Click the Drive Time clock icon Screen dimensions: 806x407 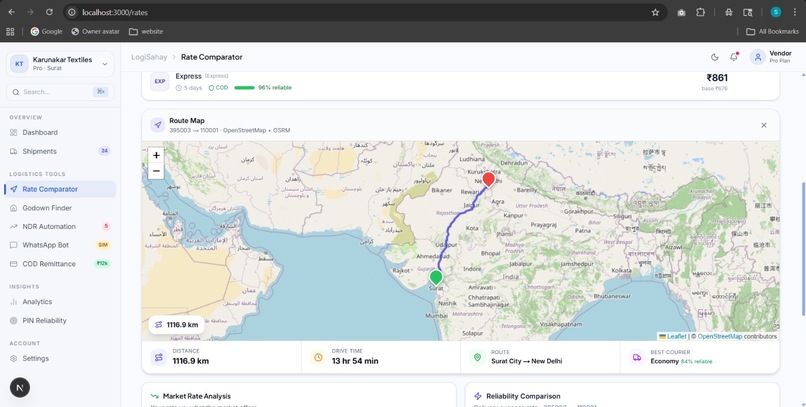318,357
